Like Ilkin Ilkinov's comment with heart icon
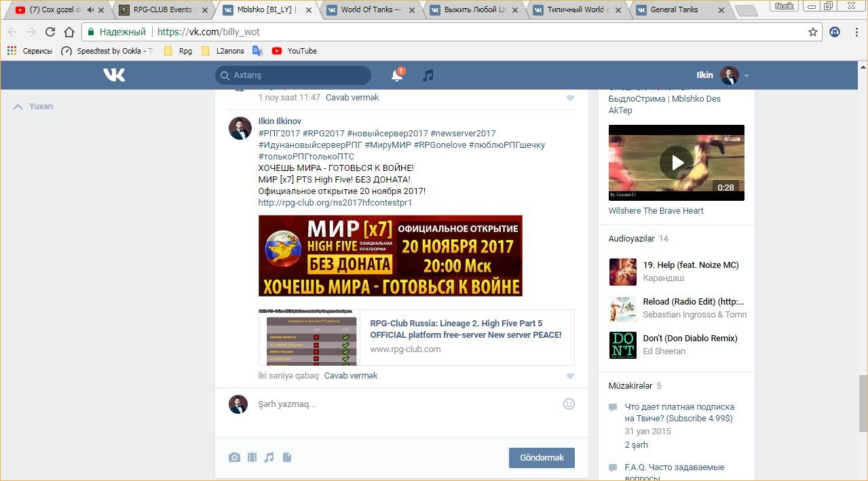Viewport: 868px width, 481px height. [570, 377]
